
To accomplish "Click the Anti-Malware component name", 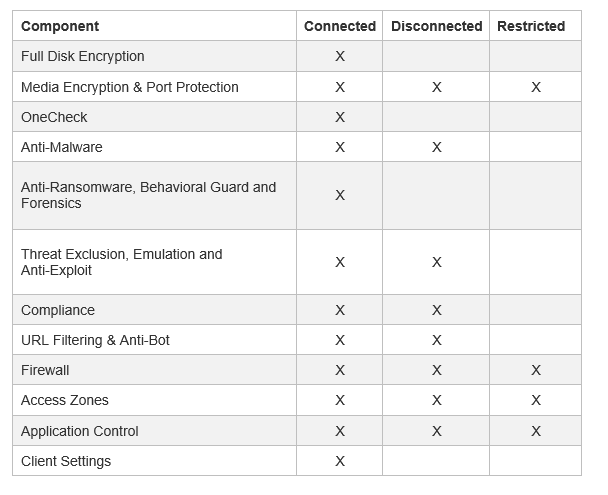I will (62, 147).
